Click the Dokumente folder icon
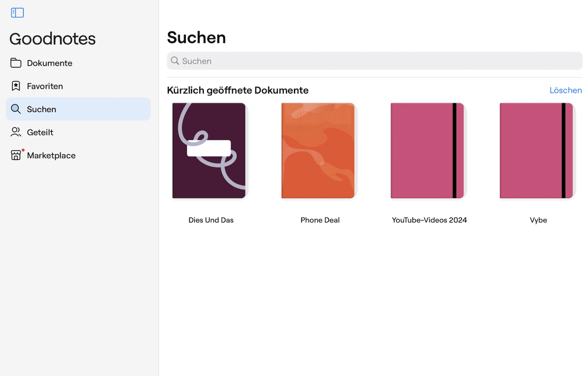The width and height of the screenshot is (588, 376). coord(16,63)
